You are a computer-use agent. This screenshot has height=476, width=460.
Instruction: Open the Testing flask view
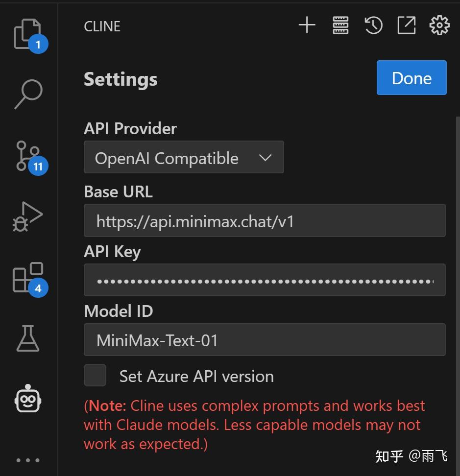click(x=28, y=338)
